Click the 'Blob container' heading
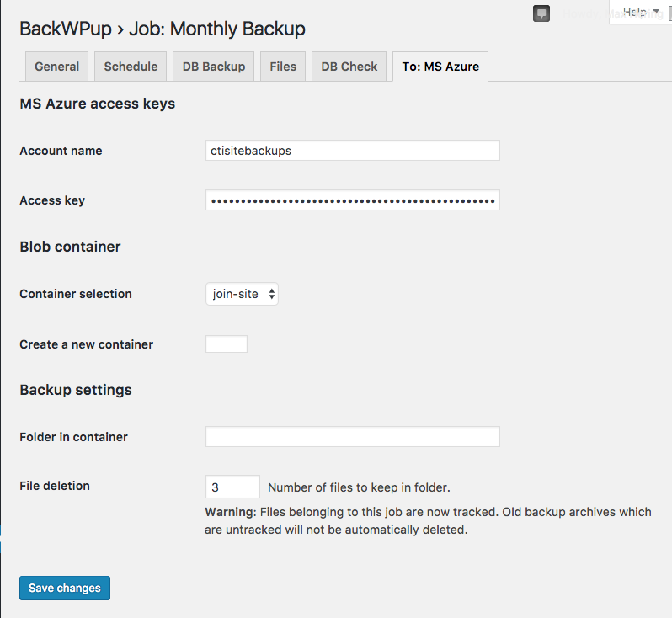 pos(70,247)
